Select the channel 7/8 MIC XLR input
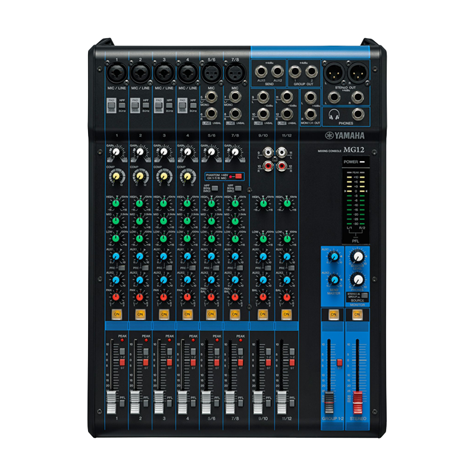Image resolution: width=476 pixels, height=476 pixels. click(x=235, y=73)
